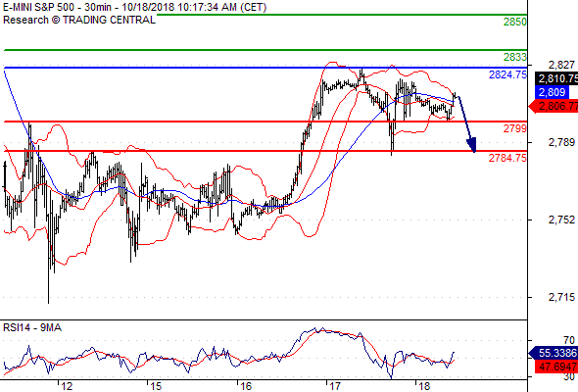Click the 'Research © TRADING CENTRAL' credit text
Screen dimensions: 578x392
pos(79,20)
